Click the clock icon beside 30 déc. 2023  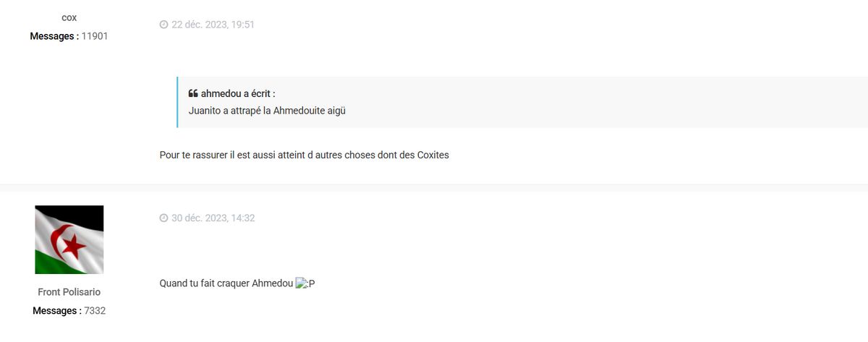point(163,218)
